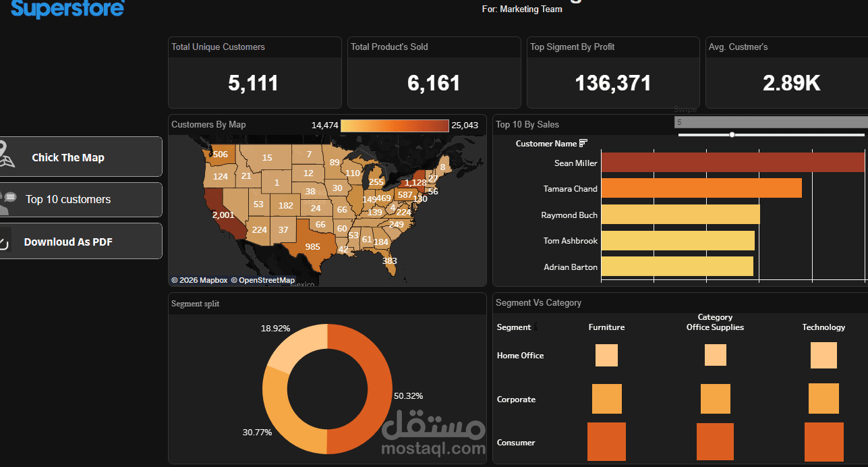Select Washington state labeled 506
Screen dimensions: 868x467
coord(220,155)
